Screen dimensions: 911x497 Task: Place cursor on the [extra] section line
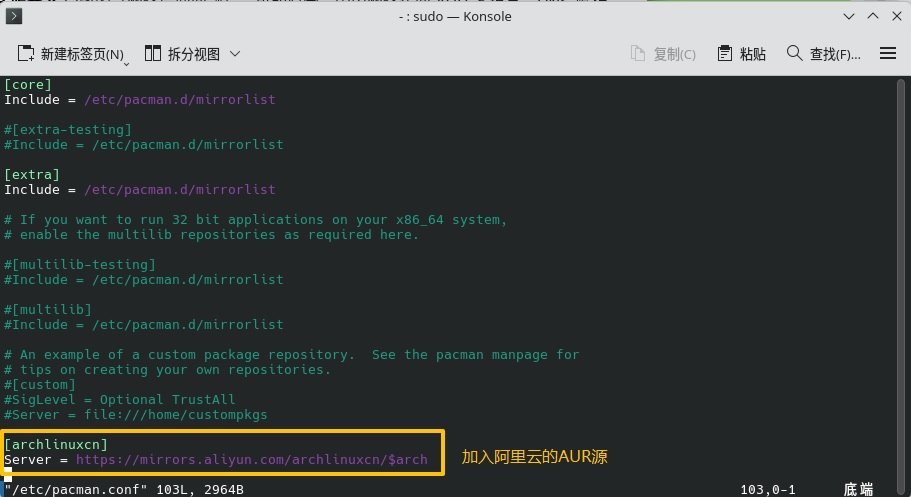coord(32,175)
